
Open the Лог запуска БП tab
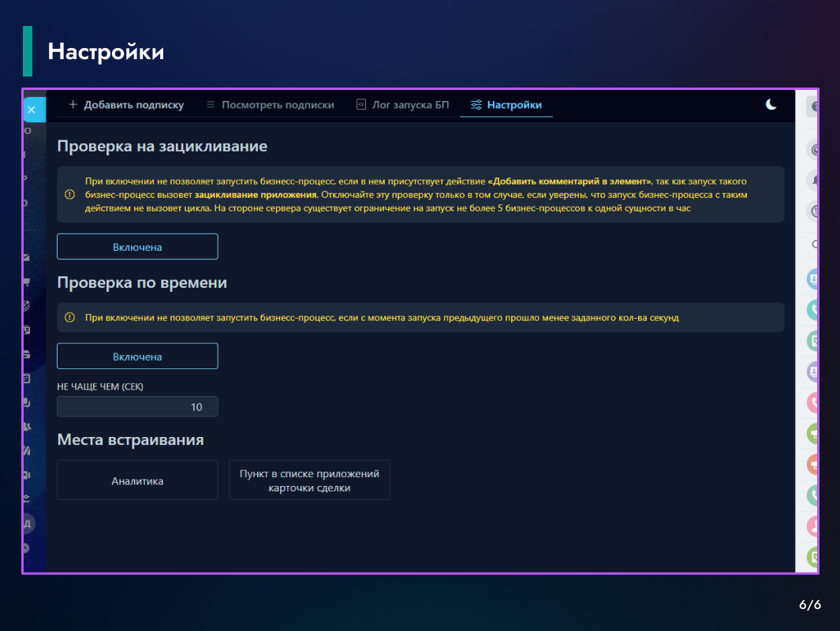[x=402, y=105]
